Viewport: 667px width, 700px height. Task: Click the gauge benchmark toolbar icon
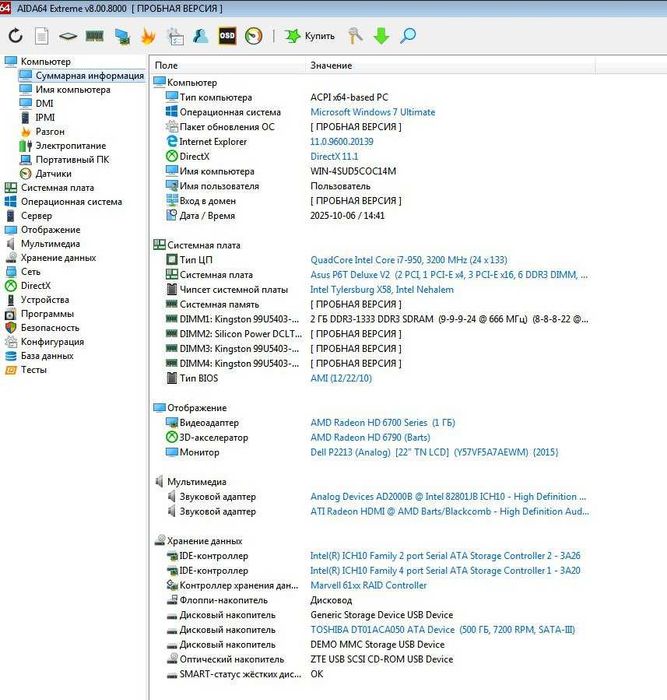(x=254, y=36)
